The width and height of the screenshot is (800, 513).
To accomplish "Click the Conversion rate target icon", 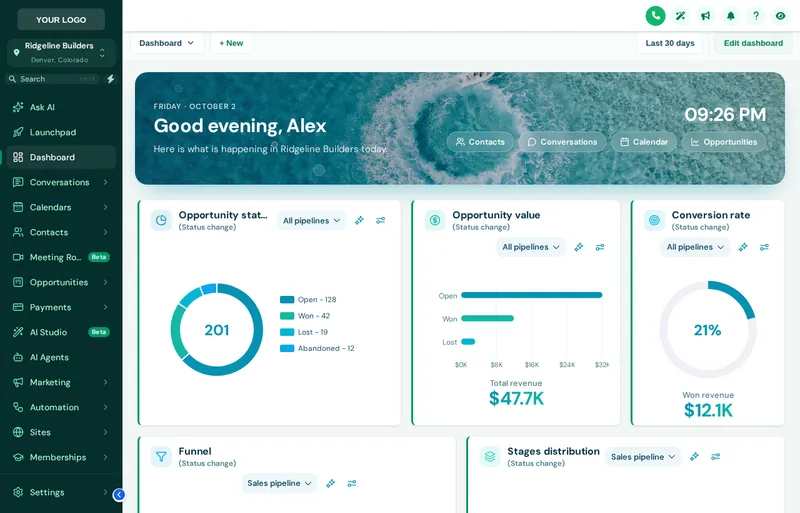I will pyautogui.click(x=654, y=221).
